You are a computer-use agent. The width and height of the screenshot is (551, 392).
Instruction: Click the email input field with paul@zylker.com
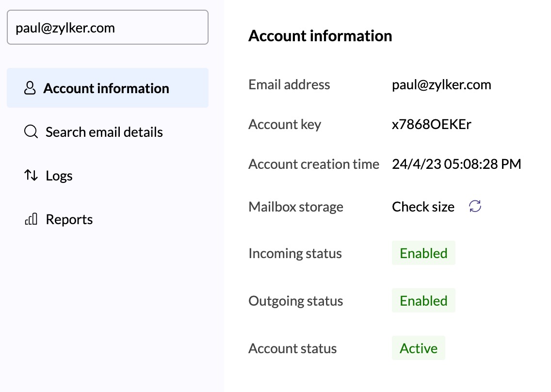(x=107, y=28)
